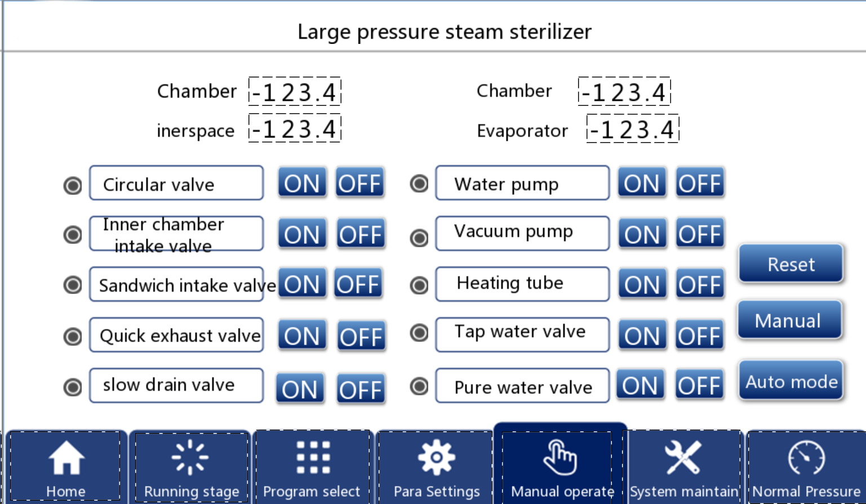Turn ON Pure water valve
This screenshot has width=866, height=504.
coord(640,386)
